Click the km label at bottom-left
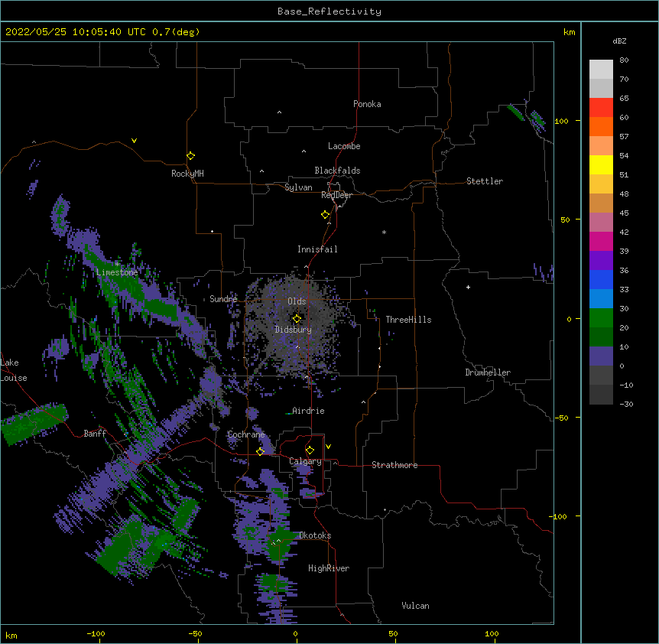Image resolution: width=659 pixels, height=644 pixels. tap(11, 635)
